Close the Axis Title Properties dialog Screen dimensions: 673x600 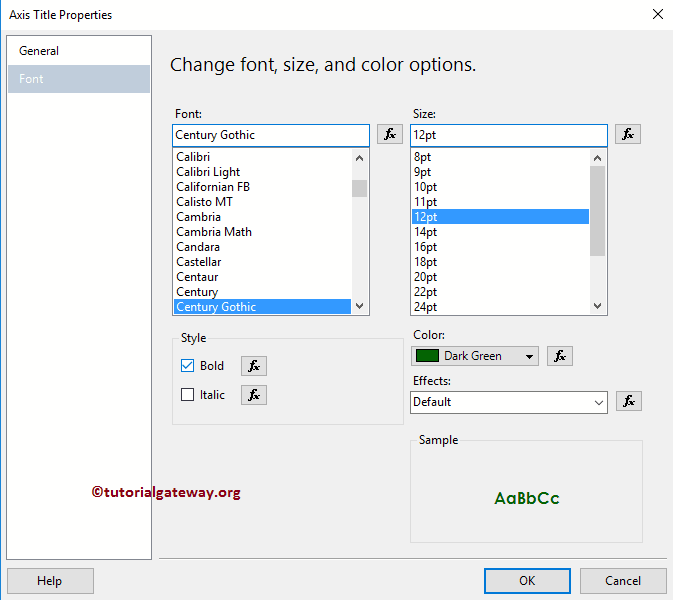coord(658,14)
